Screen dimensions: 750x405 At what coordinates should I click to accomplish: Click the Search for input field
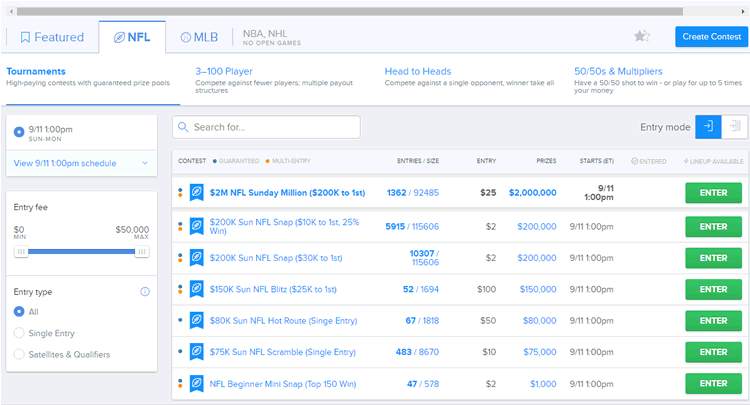click(266, 127)
